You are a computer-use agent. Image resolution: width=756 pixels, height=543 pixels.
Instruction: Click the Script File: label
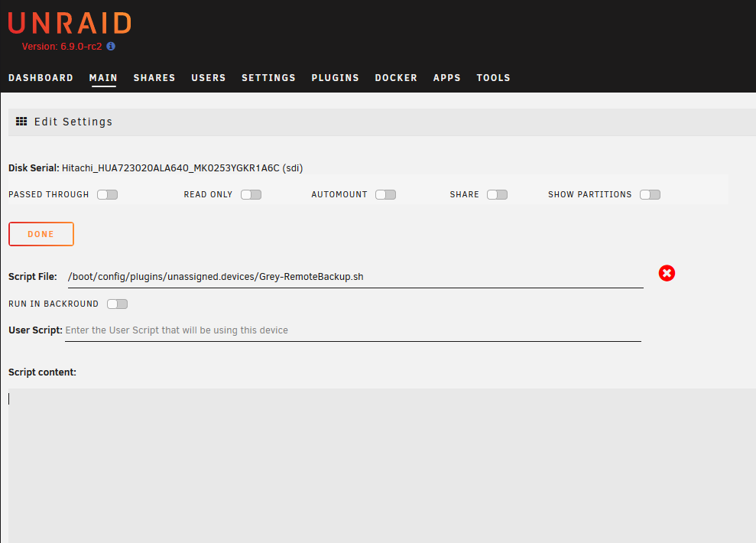[32, 277]
